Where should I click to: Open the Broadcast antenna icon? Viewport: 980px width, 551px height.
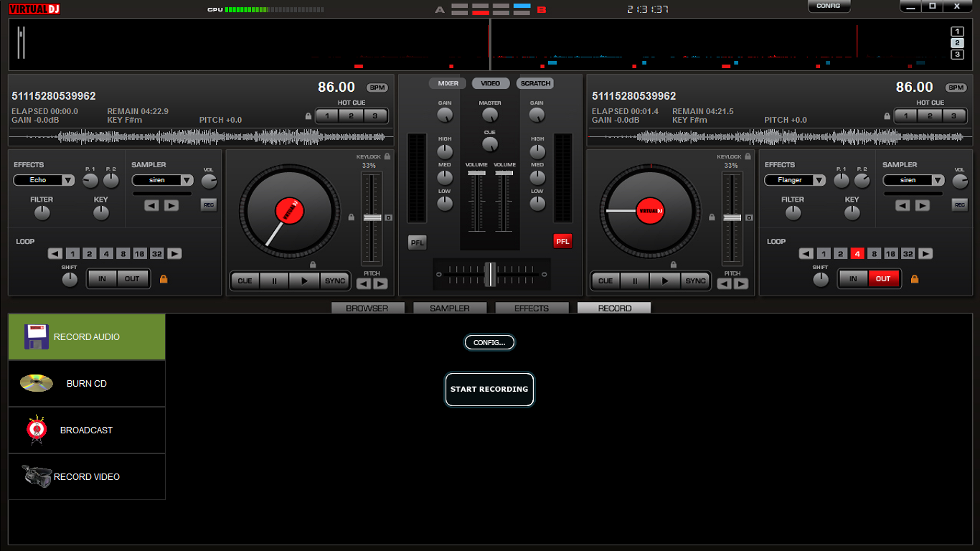click(x=37, y=430)
